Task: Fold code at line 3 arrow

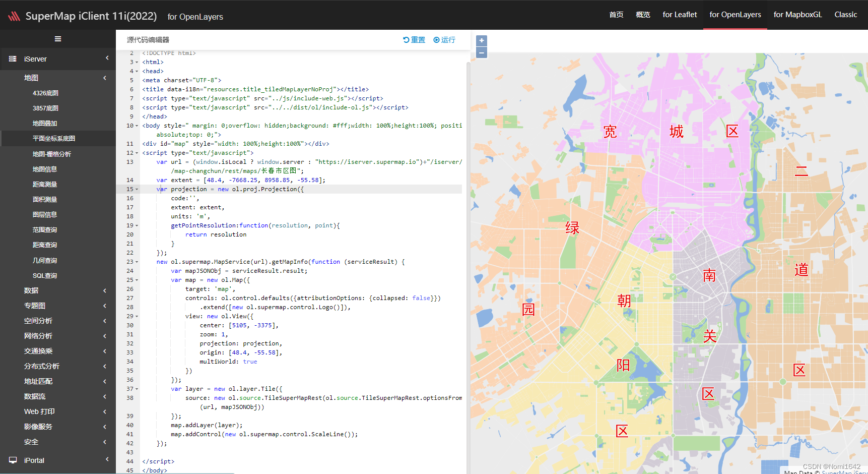Action: coord(137,63)
